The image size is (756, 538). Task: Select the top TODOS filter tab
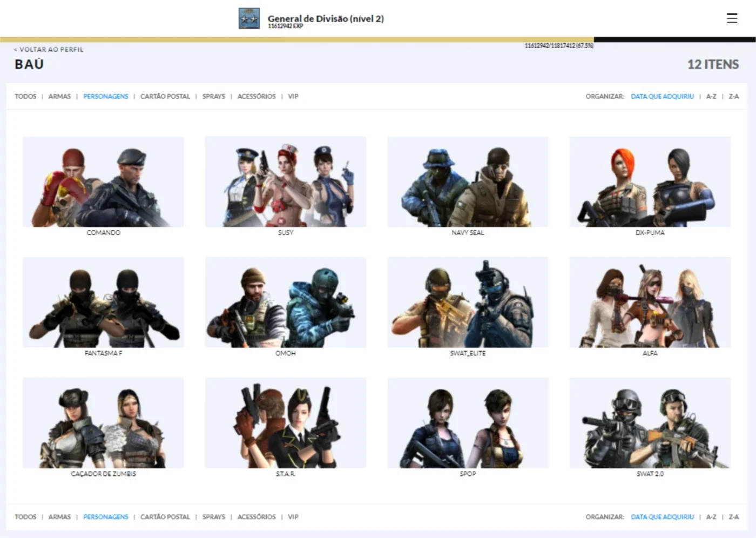25,96
